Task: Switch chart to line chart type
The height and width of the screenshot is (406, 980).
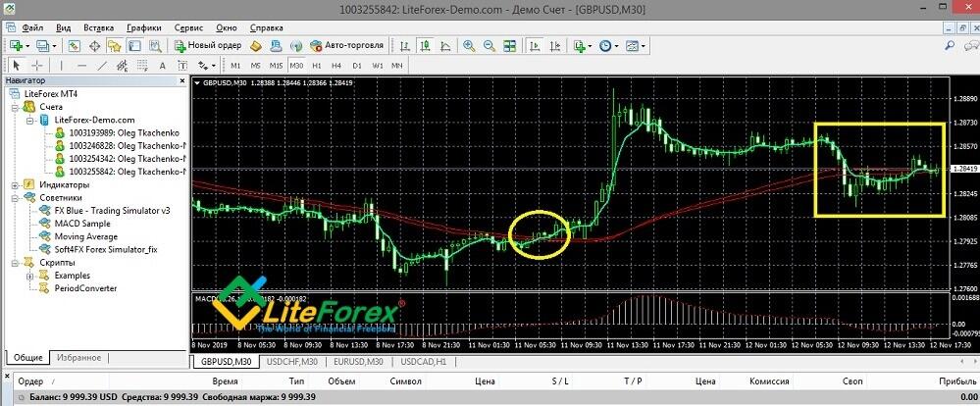Action: [445, 45]
